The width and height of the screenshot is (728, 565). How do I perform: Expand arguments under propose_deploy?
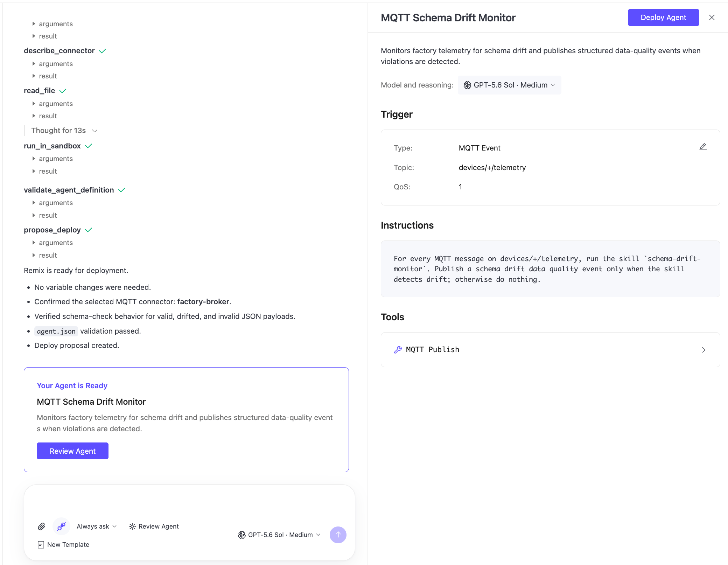click(52, 243)
